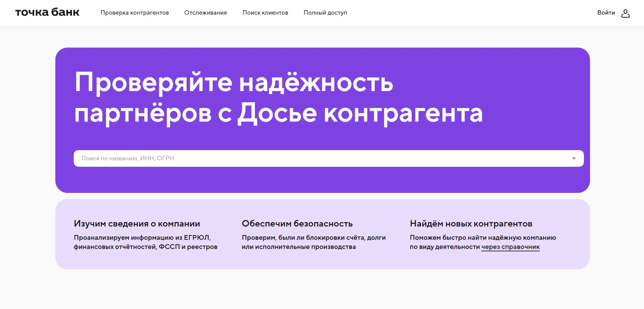This screenshot has width=644, height=309.
Task: Focus the search field for название, ИНН, ОГРН
Action: (306, 158)
